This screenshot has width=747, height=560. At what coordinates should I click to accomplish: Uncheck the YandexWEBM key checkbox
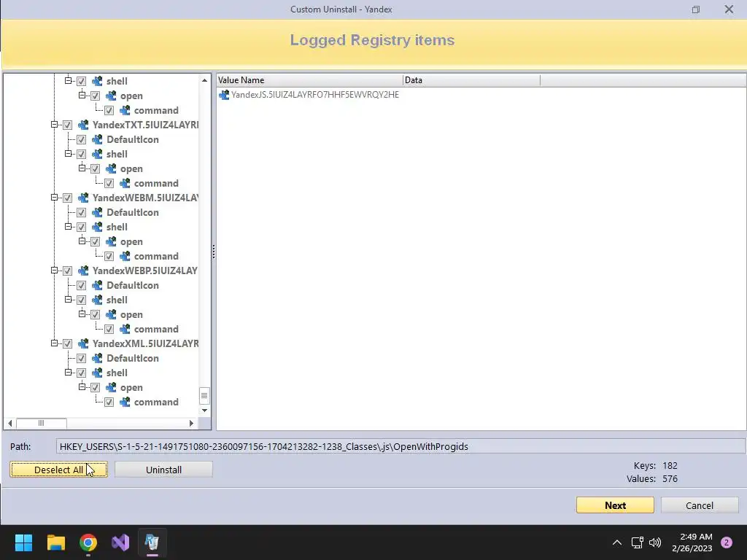click(x=67, y=198)
